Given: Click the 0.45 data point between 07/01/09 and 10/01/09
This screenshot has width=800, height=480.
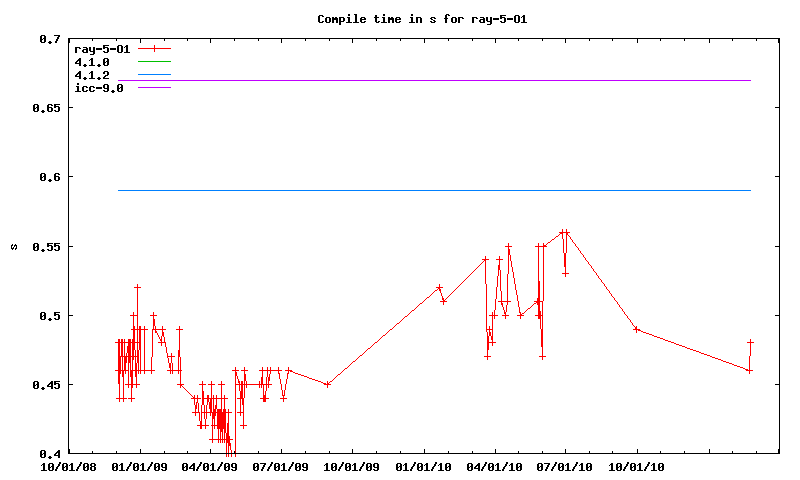Looking at the screenshot, I should pos(328,384).
